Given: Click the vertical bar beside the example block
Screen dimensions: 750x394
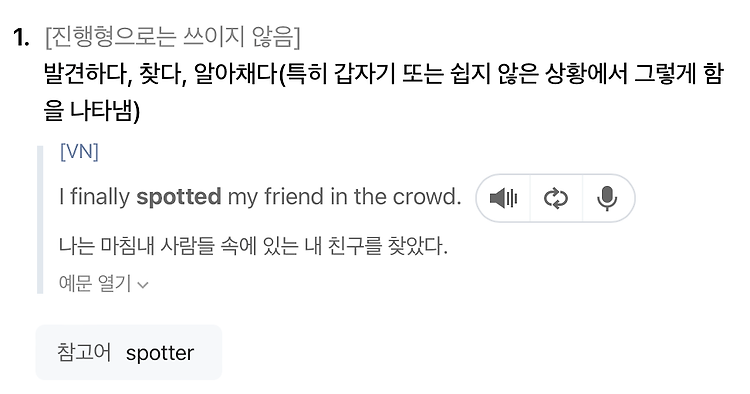Looking at the screenshot, I should [40, 219].
